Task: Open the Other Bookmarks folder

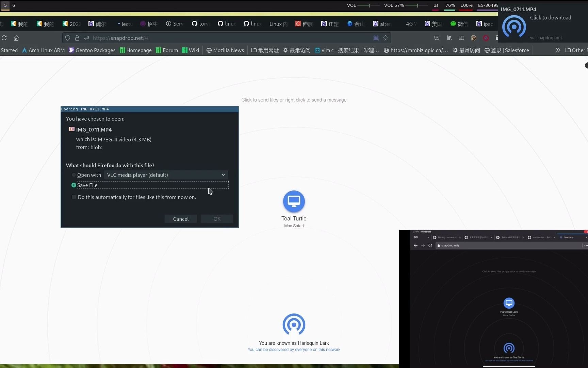Action: (576, 50)
